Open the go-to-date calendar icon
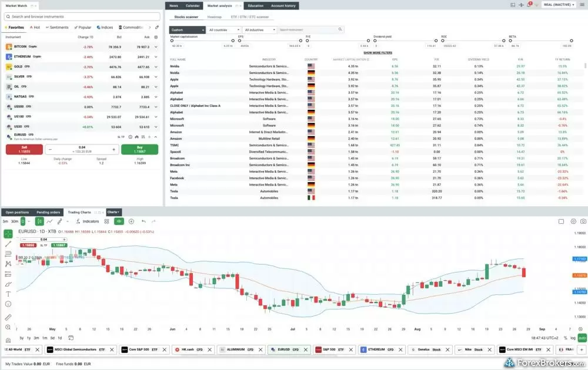The image size is (588, 370). 71,338
